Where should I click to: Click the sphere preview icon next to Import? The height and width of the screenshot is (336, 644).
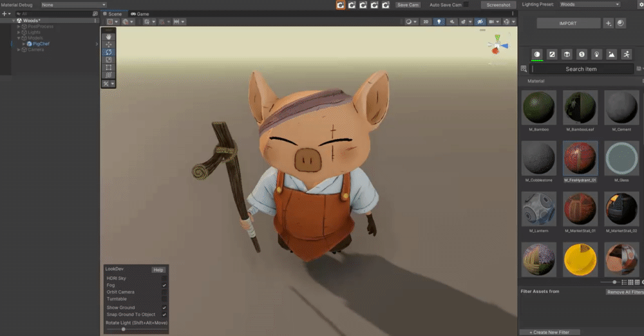tap(620, 23)
